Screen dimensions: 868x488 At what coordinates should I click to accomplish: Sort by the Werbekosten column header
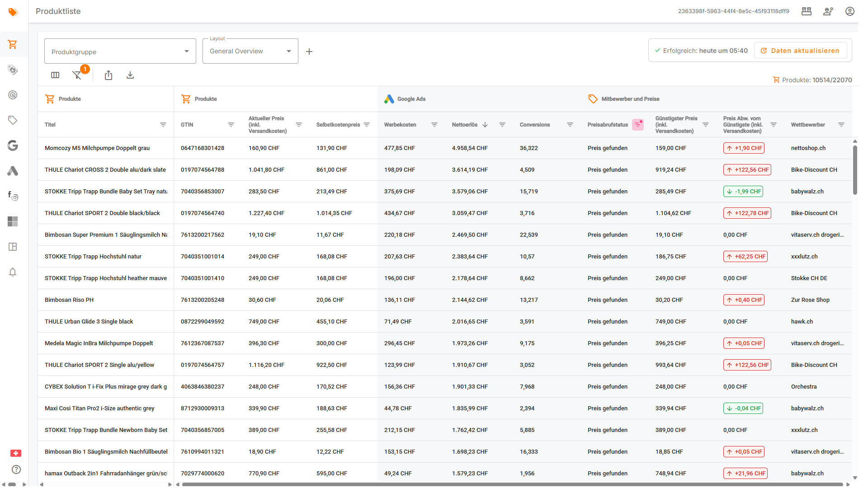coord(400,125)
